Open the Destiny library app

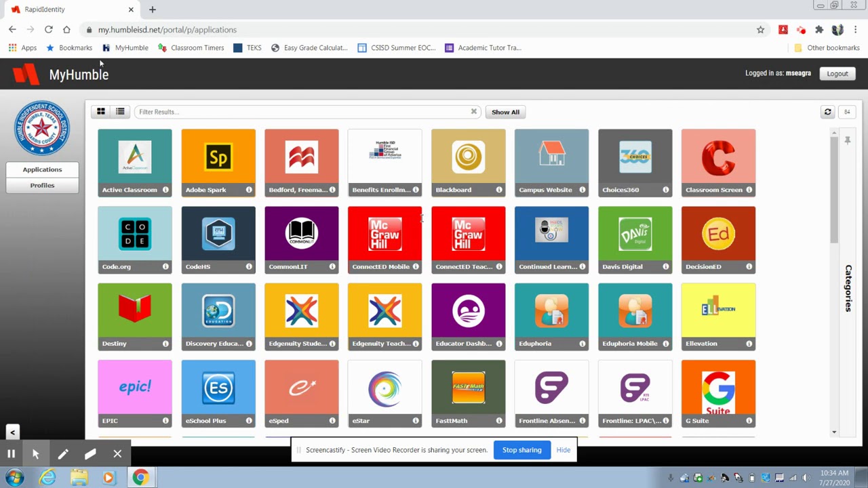(x=134, y=317)
